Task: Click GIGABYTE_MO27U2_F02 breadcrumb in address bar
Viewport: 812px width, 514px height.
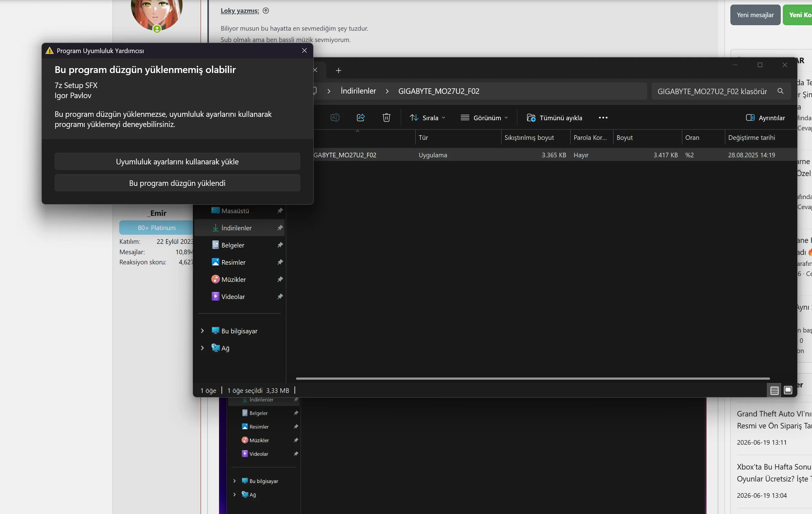Action: point(439,91)
